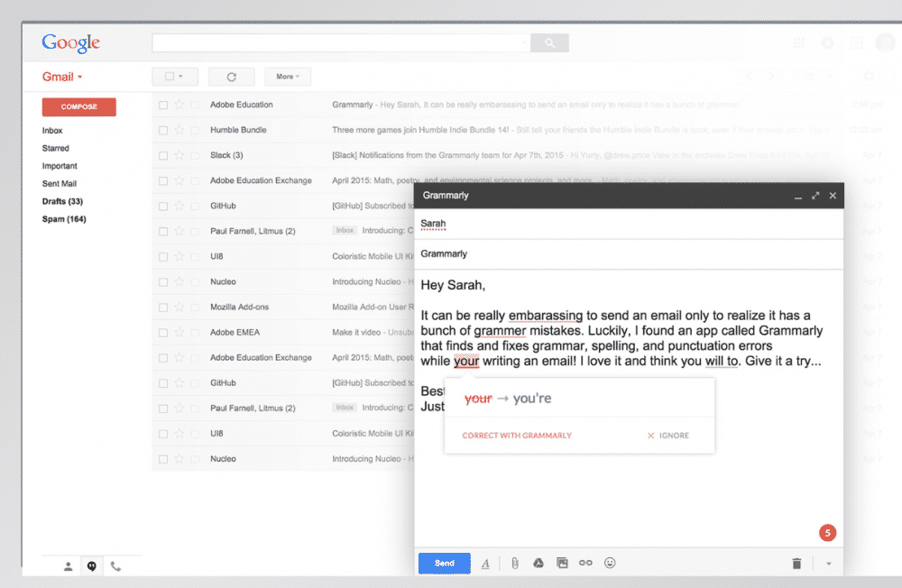Star the Slack (3) email
Screen dimensions: 902x588
pos(179,155)
